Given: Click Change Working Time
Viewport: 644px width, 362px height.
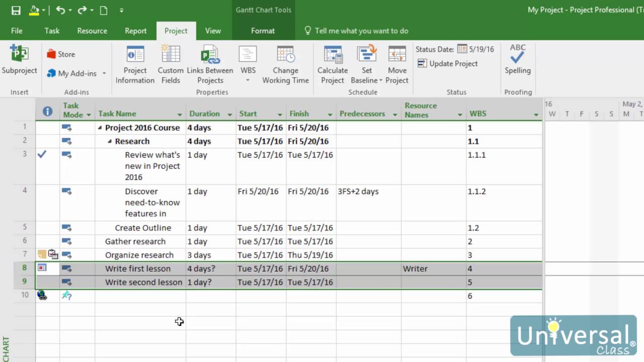Looking at the screenshot, I should pyautogui.click(x=285, y=64).
